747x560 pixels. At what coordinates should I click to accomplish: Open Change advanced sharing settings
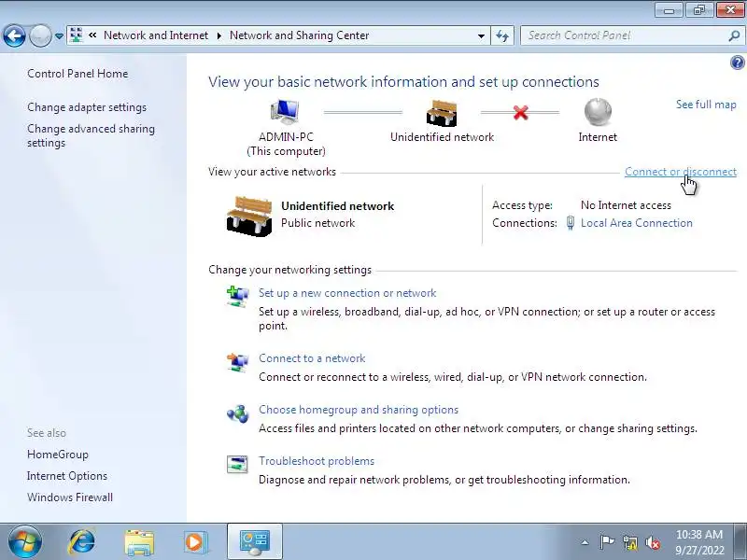91,135
